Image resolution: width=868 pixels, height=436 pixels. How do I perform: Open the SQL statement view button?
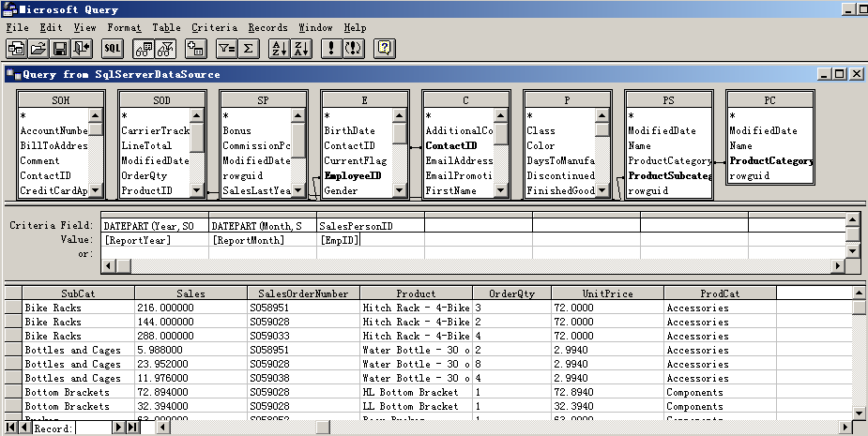[113, 49]
